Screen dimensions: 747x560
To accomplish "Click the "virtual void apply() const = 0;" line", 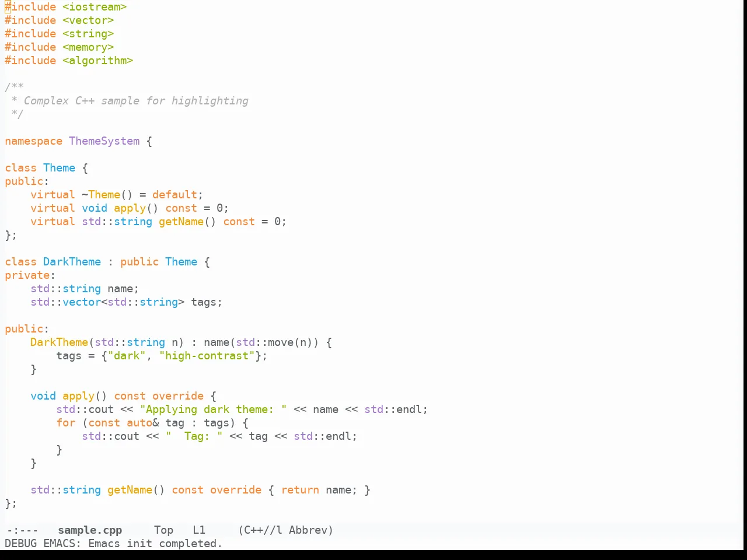I will tap(130, 208).
